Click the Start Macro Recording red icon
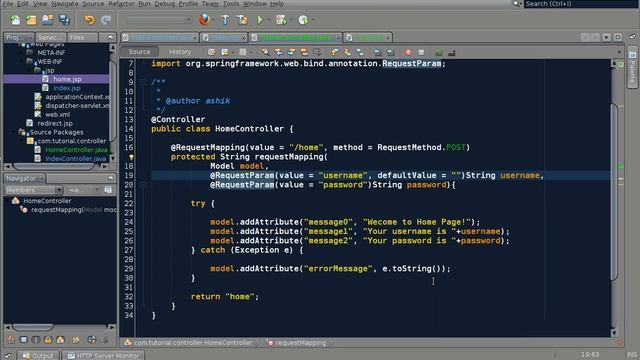Viewport: 640px width, 360px height. point(408,52)
